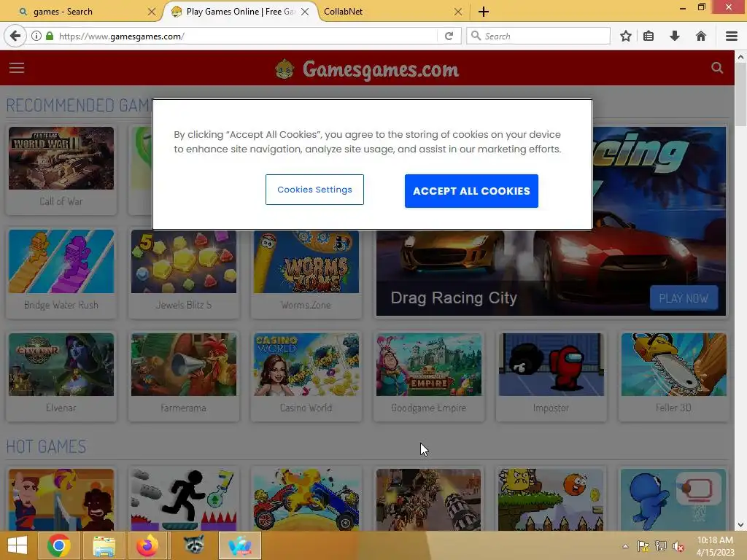Close the CollabNet tab

[x=458, y=12]
